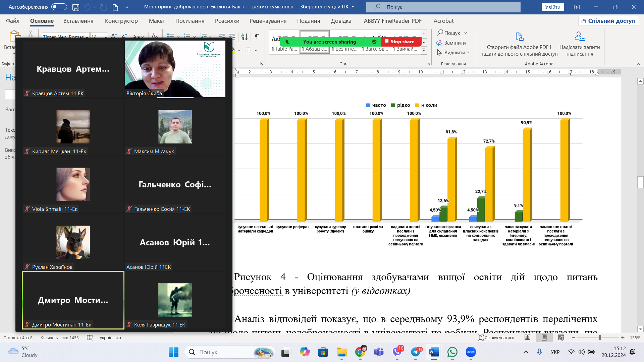Screen dimensions: 644x362
Task: Open the ABBYY FineReader PDF tab
Action: coord(393,21)
